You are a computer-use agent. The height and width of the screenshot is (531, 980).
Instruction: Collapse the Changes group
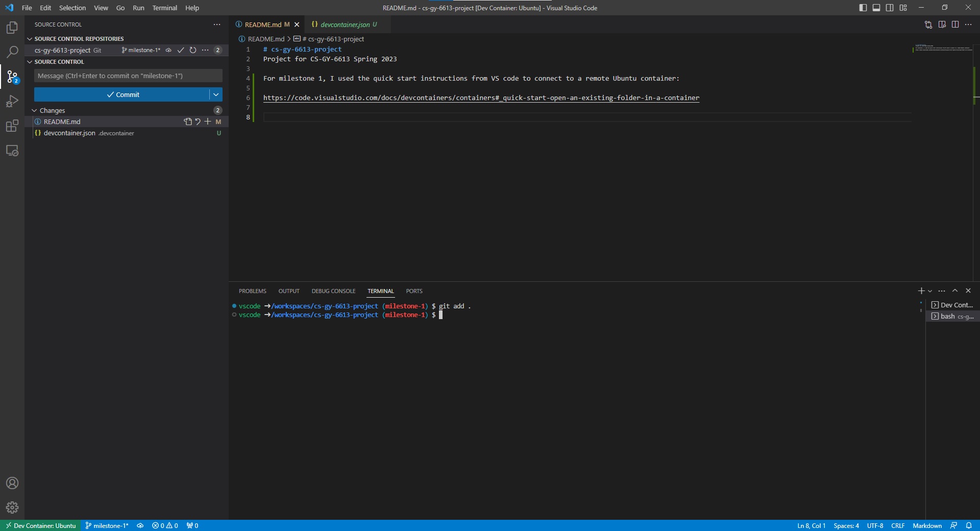point(34,110)
